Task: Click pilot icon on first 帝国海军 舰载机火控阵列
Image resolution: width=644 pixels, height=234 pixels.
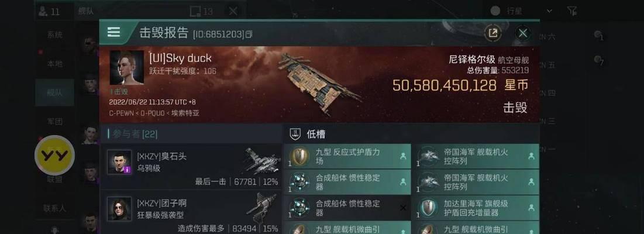Action: 531,156
